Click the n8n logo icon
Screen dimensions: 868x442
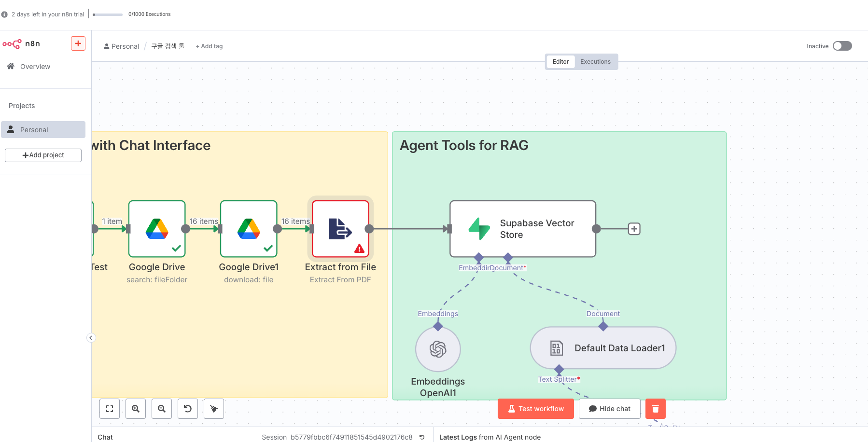click(12, 44)
